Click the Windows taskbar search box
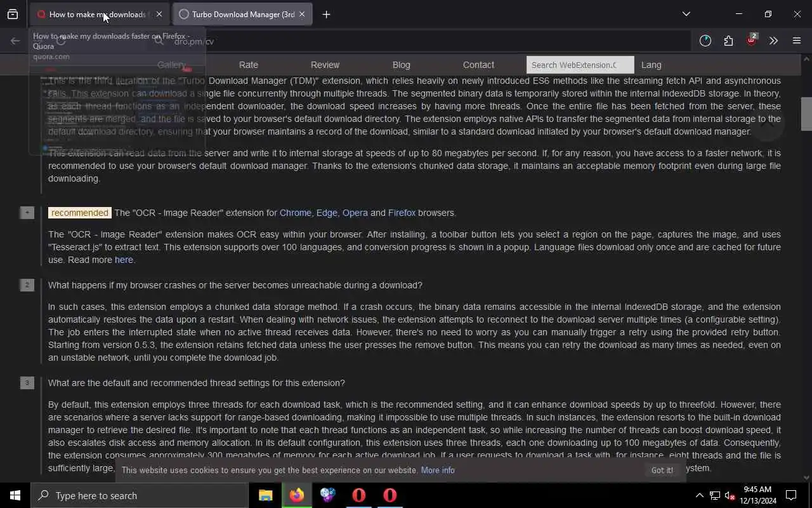812x508 pixels. (x=140, y=495)
